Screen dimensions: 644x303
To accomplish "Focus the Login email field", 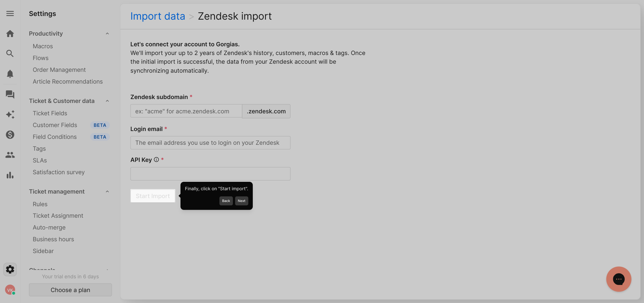I will tap(210, 143).
